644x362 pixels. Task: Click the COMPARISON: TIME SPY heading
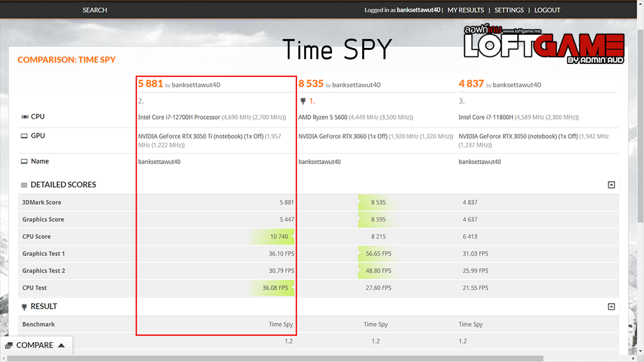[x=67, y=60]
